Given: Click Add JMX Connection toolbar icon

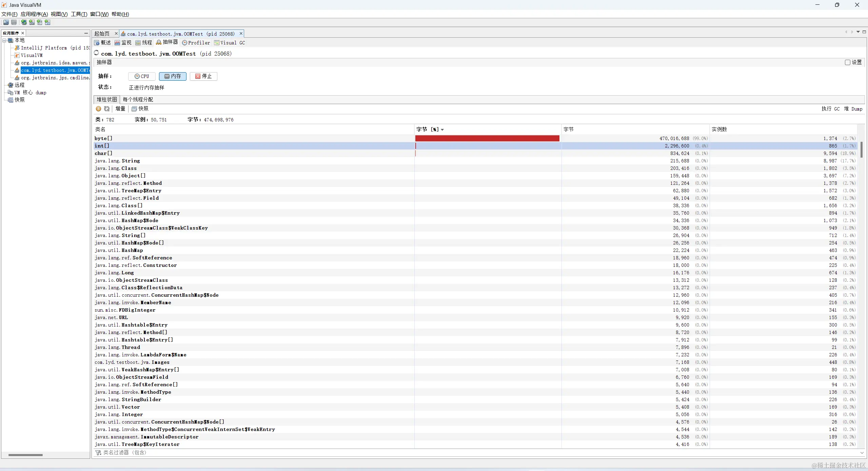Looking at the screenshot, I should click(32, 22).
